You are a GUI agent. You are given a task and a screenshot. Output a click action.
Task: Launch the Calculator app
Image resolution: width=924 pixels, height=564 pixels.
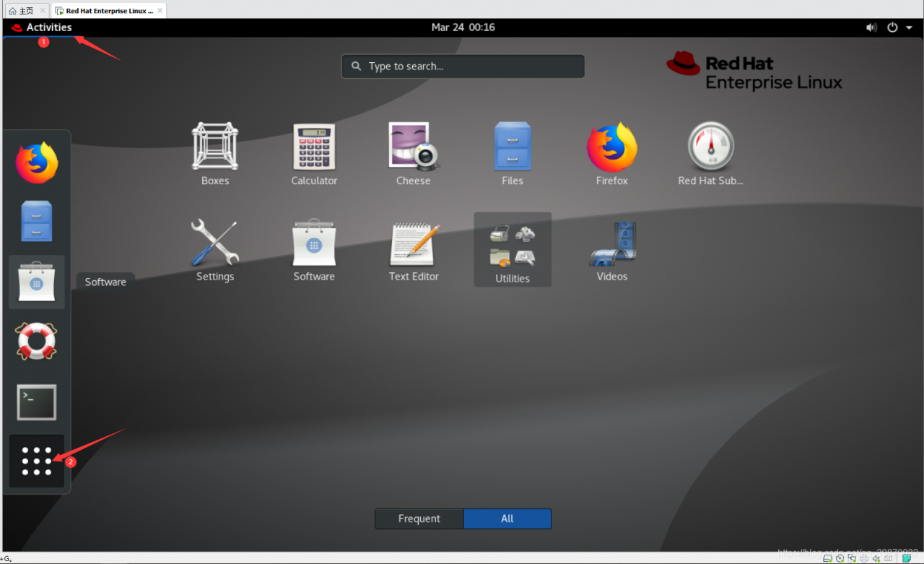[314, 154]
